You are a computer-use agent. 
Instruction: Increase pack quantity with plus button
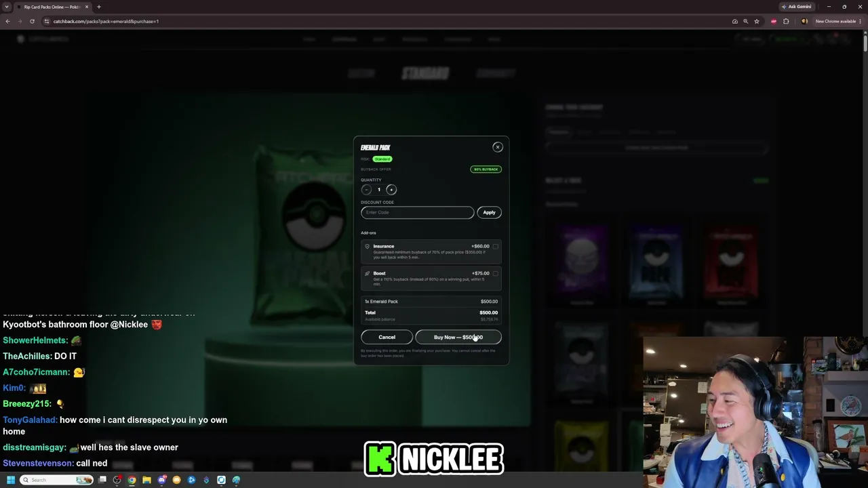click(391, 190)
